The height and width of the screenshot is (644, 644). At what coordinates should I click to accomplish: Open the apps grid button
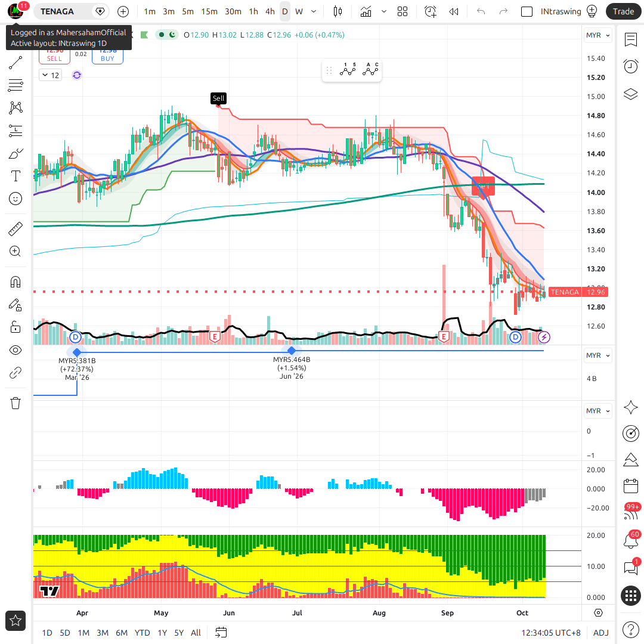coord(630,595)
